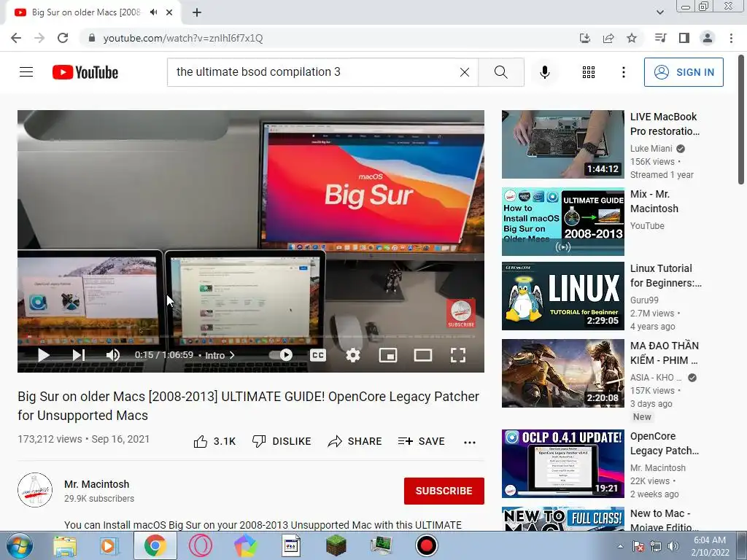747x560 pixels.
Task: Switch to theater mode
Action: tap(422, 355)
